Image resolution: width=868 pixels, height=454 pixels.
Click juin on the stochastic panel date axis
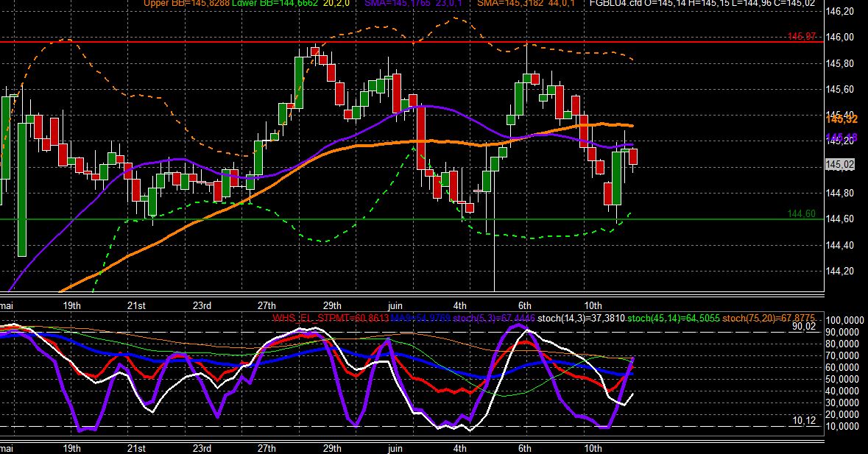click(x=395, y=448)
